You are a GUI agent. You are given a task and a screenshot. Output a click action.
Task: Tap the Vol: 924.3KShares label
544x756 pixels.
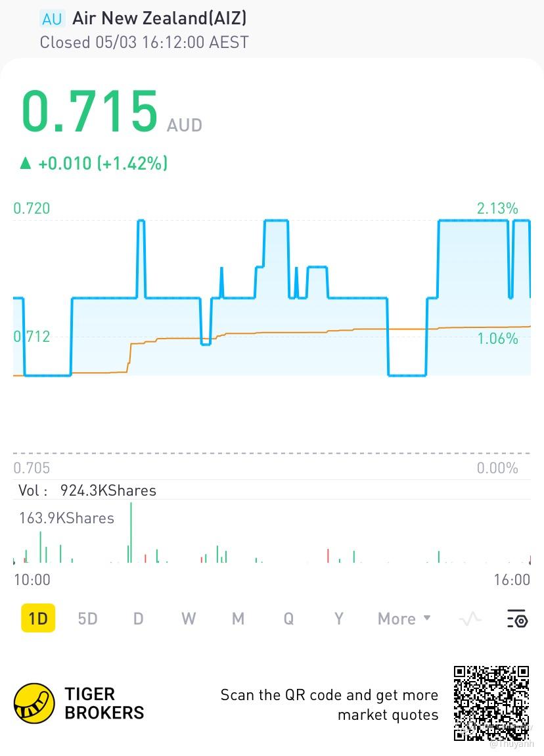point(87,490)
